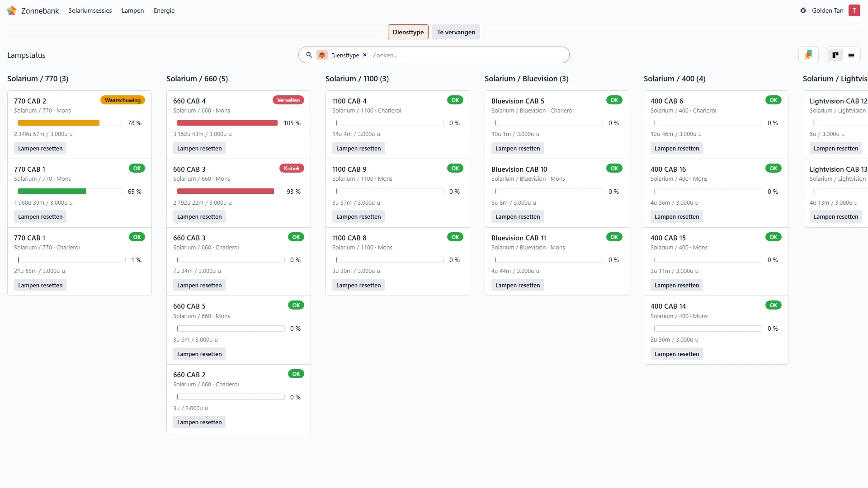Click the 78 % progress bar of 770 CAB 2
Screen dimensions: 868x488
(x=70, y=123)
